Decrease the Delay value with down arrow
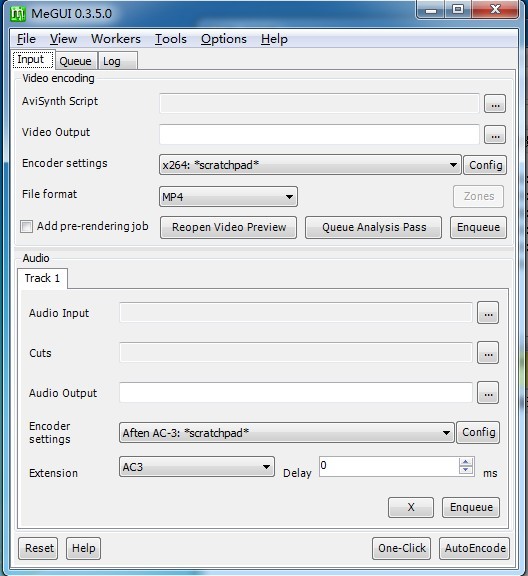This screenshot has height=576, width=528. pos(466,470)
